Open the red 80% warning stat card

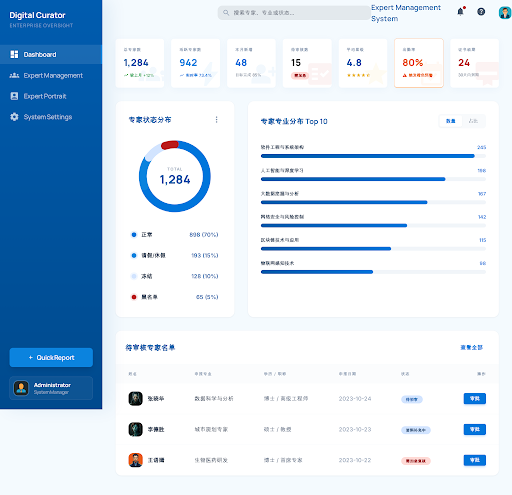tap(419, 63)
